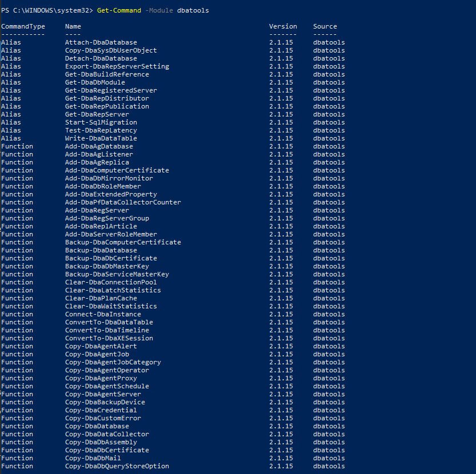
Task: Click the 'Copy-DbaDbQueryStoreOption' entry
Action: click(117, 466)
